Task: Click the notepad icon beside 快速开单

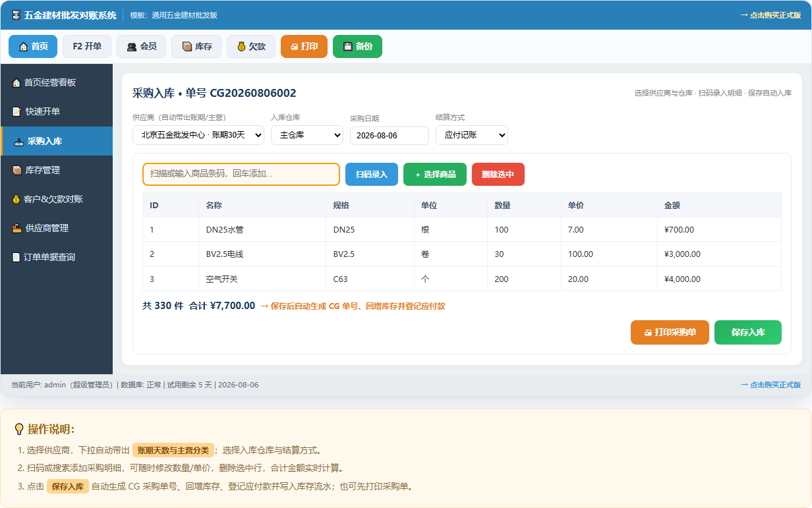Action: coord(16,112)
